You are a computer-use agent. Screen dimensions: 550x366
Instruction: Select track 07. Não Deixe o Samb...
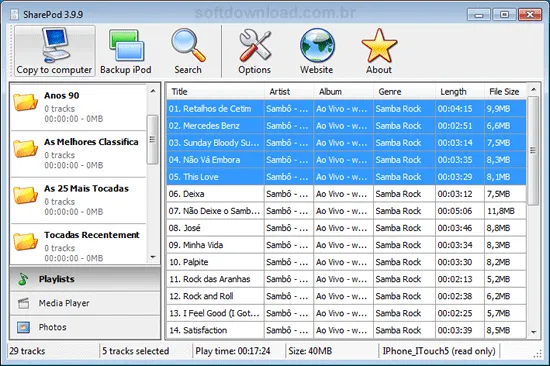coord(346,211)
